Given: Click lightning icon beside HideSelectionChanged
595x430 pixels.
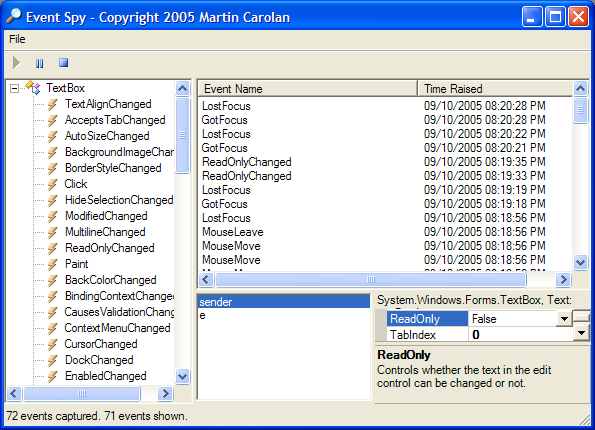Looking at the screenshot, I should coord(53,200).
